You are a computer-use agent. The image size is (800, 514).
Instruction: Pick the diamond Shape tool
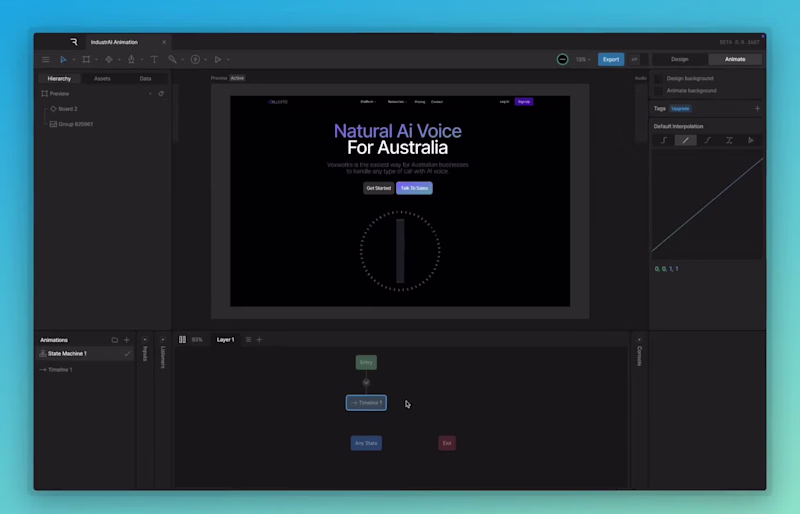click(x=109, y=60)
